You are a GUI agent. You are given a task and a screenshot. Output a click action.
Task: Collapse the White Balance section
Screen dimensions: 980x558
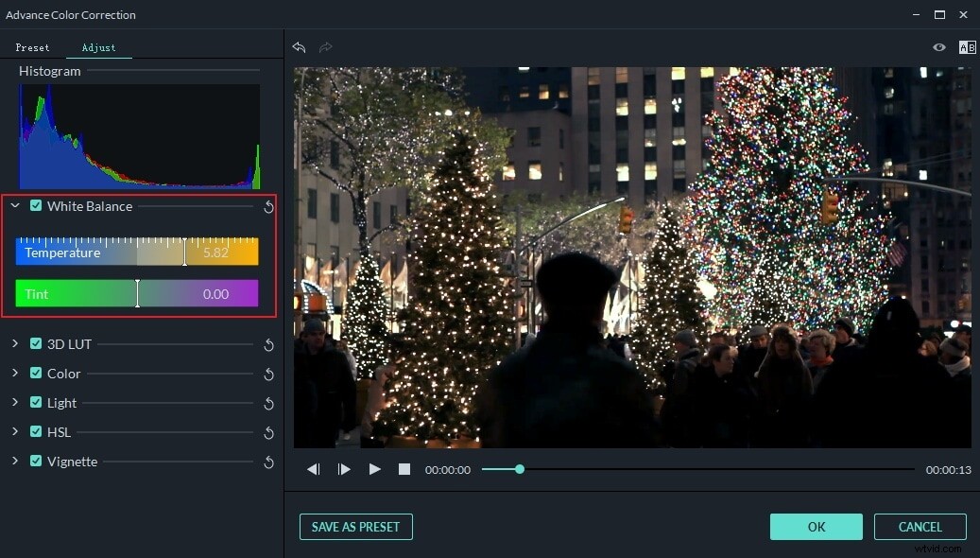pos(15,205)
